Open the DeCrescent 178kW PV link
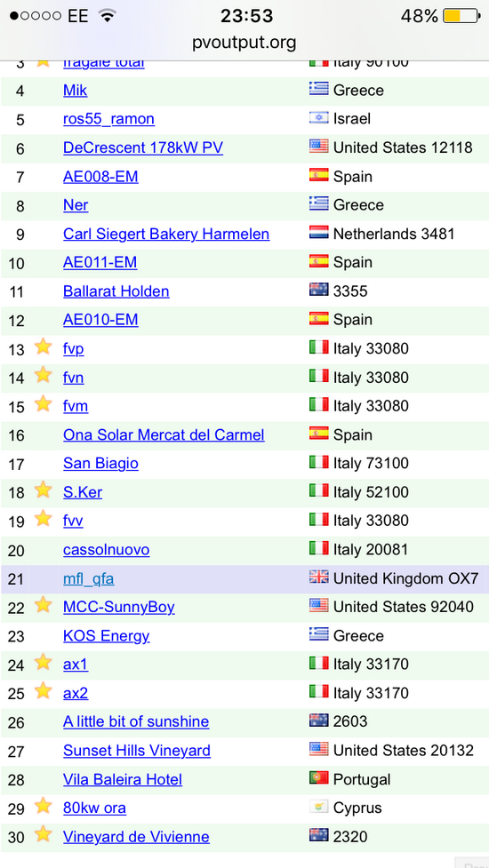Viewport: 489px width, 868px height. [143, 147]
